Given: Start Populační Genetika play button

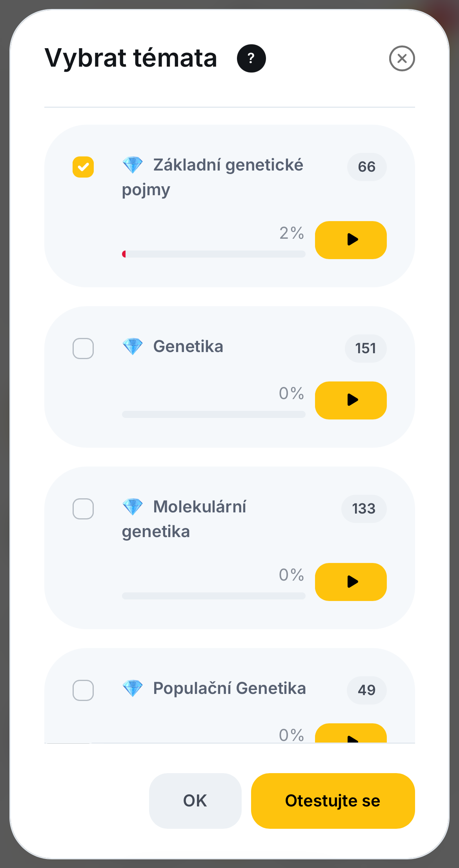Looking at the screenshot, I should click(351, 733).
